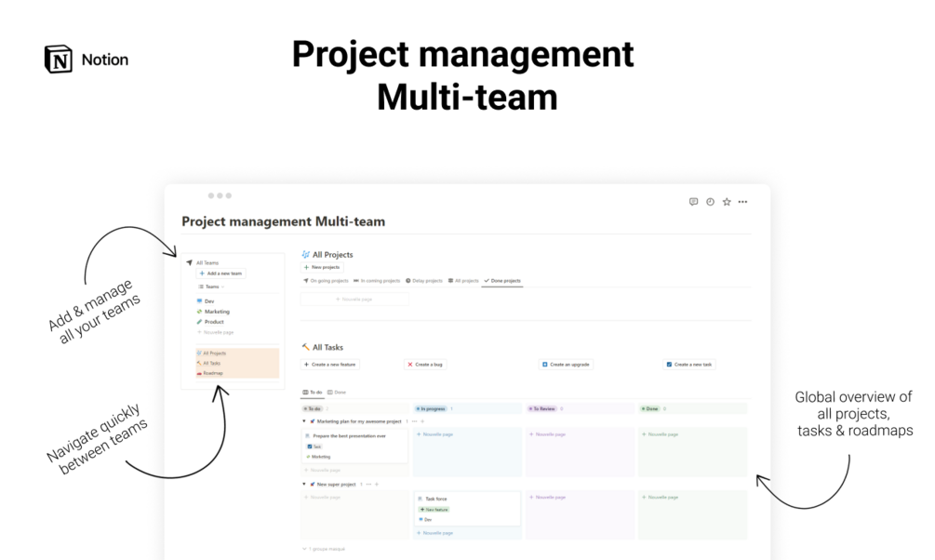Image resolution: width=935 pixels, height=560 pixels.
Task: Click the rocket icon of New super project
Action: pyautogui.click(x=312, y=485)
